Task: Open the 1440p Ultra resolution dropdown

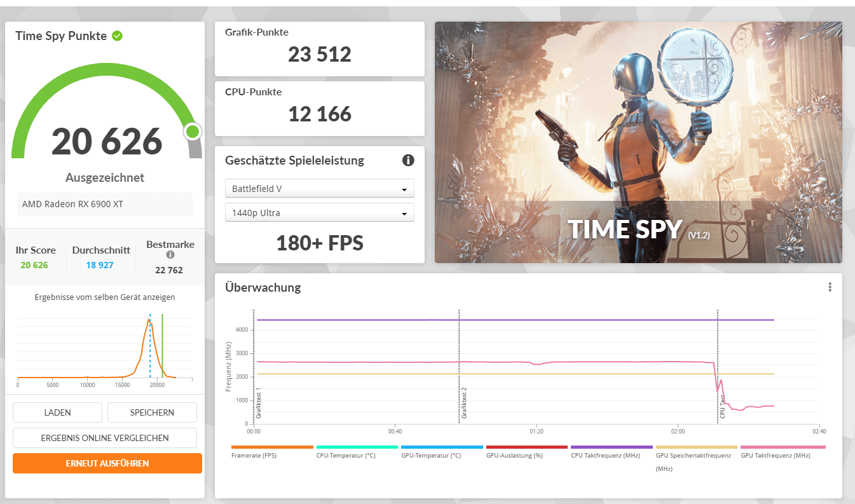Action: tap(320, 212)
